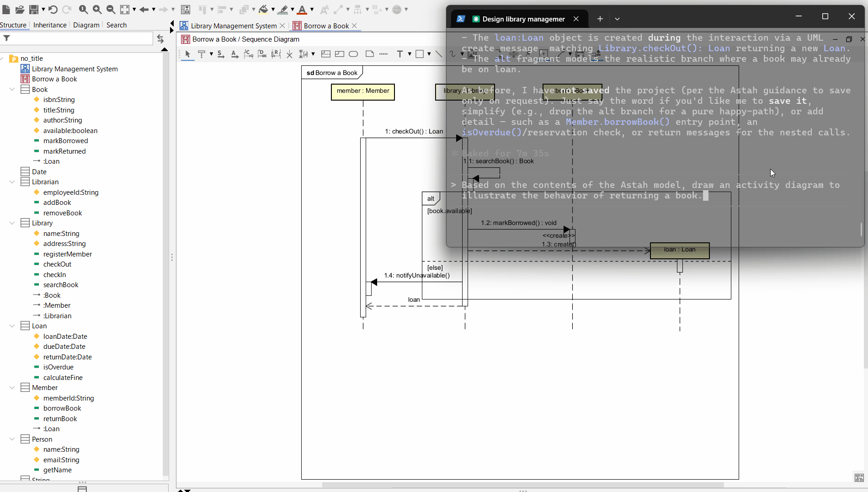Collapse the left project panel arrow
Image resolution: width=868 pixels, height=492 pixels.
point(172,23)
